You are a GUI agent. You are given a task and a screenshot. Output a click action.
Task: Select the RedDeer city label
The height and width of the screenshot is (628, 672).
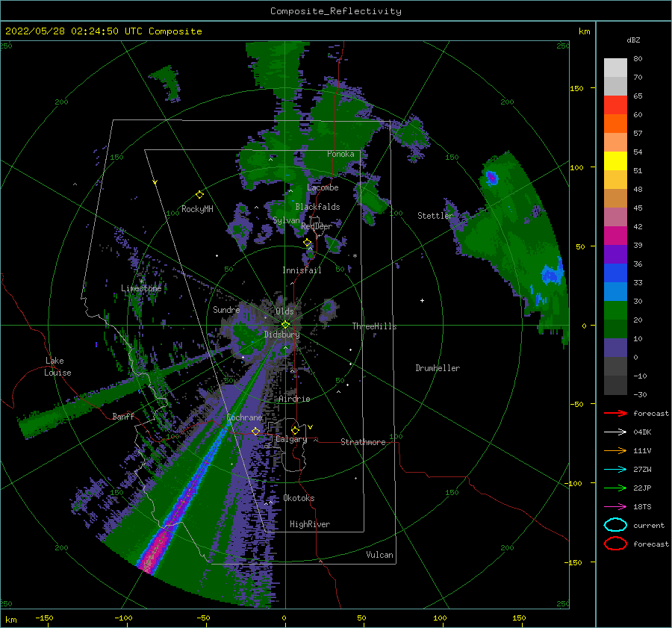coord(317,226)
